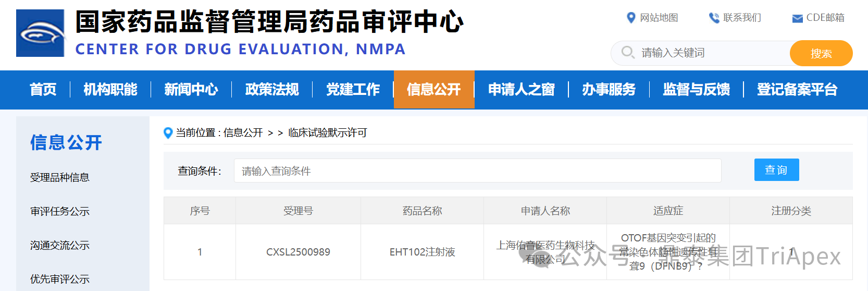Select the 登记备案平台 tab
The image size is (868, 291).
tap(797, 90)
